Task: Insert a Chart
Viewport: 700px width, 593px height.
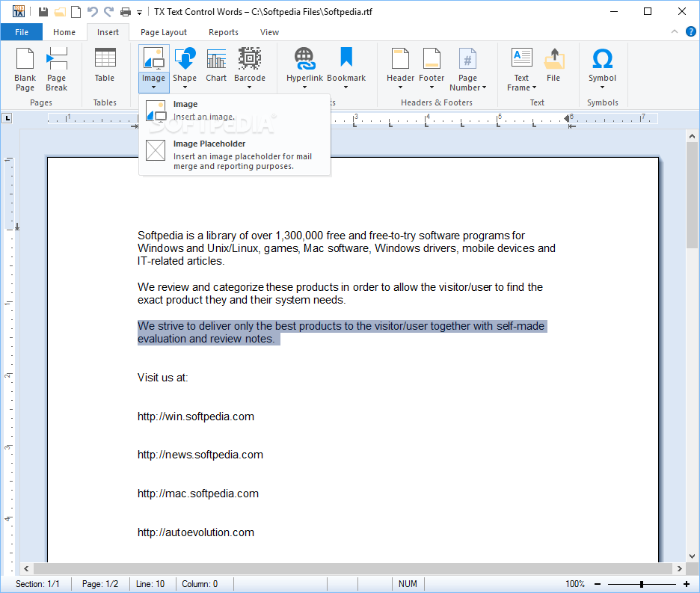Action: coord(216,65)
